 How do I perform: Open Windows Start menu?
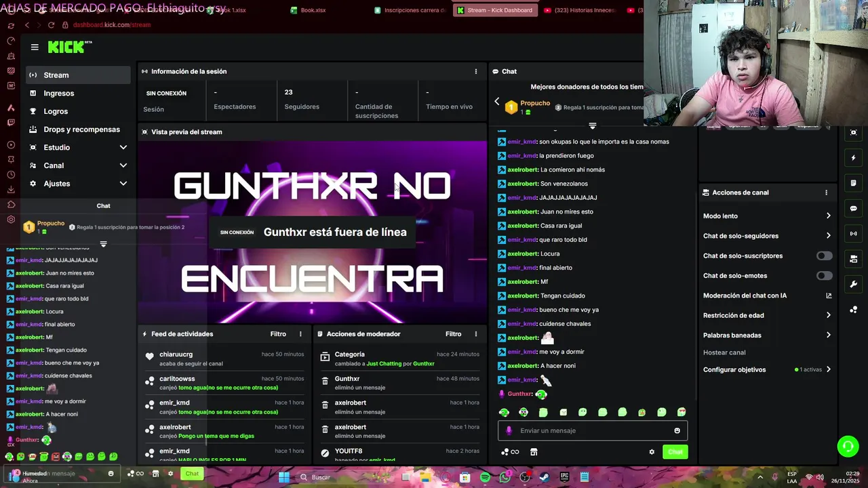284,477
